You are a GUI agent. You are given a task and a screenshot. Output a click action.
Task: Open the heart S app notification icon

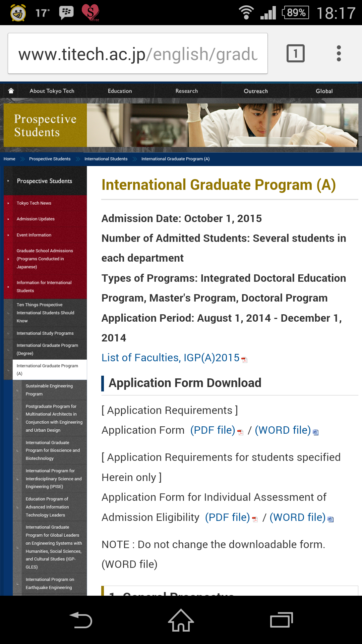pos(90,13)
